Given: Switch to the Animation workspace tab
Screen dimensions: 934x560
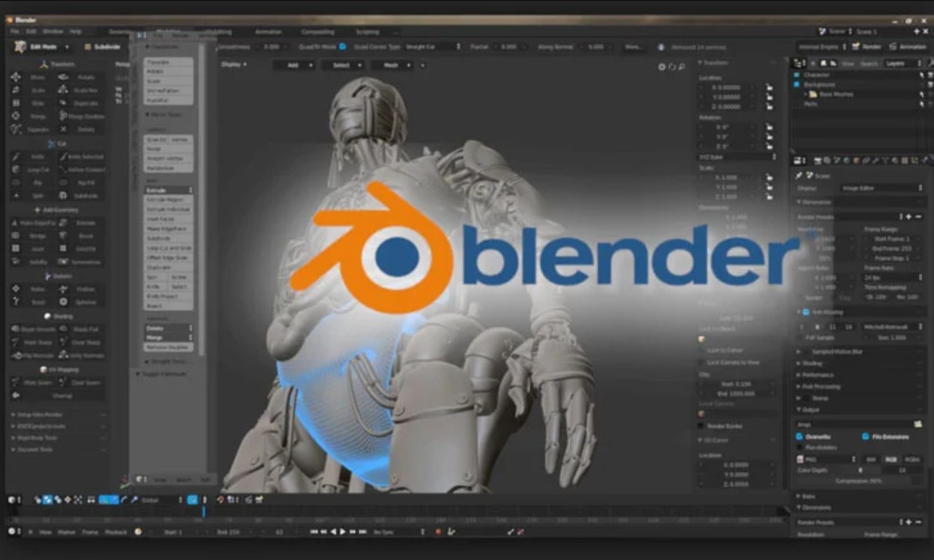Looking at the screenshot, I should pyautogui.click(x=268, y=32).
